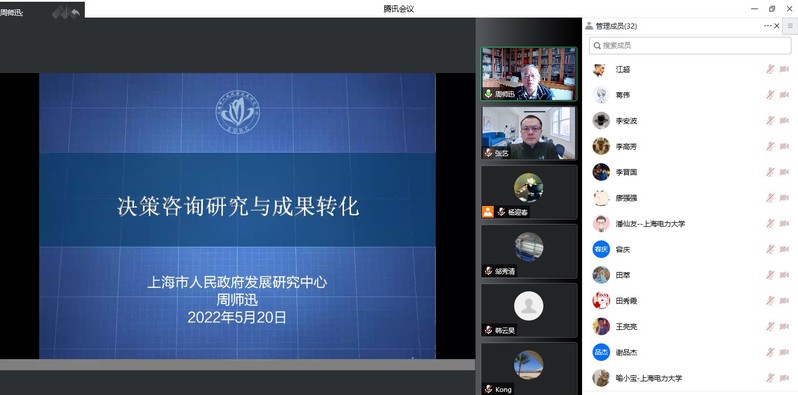Close the 管理成员 members panel
The image size is (798, 395).
(777, 26)
